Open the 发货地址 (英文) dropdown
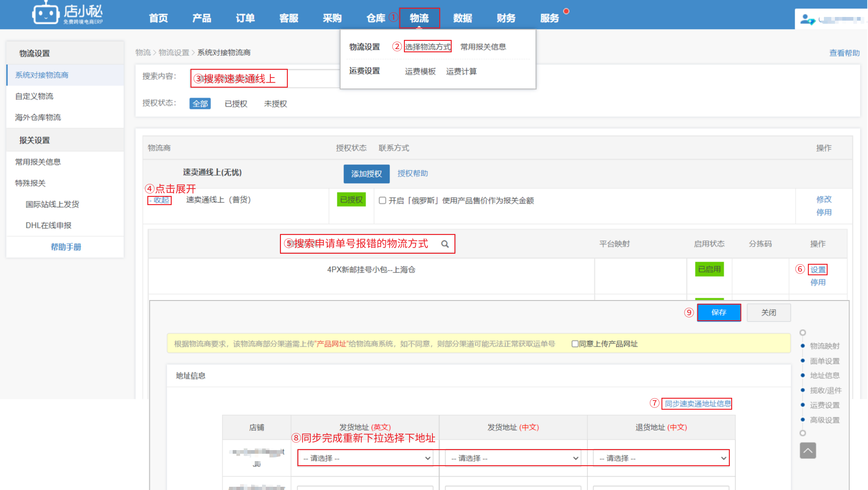 (x=365, y=458)
